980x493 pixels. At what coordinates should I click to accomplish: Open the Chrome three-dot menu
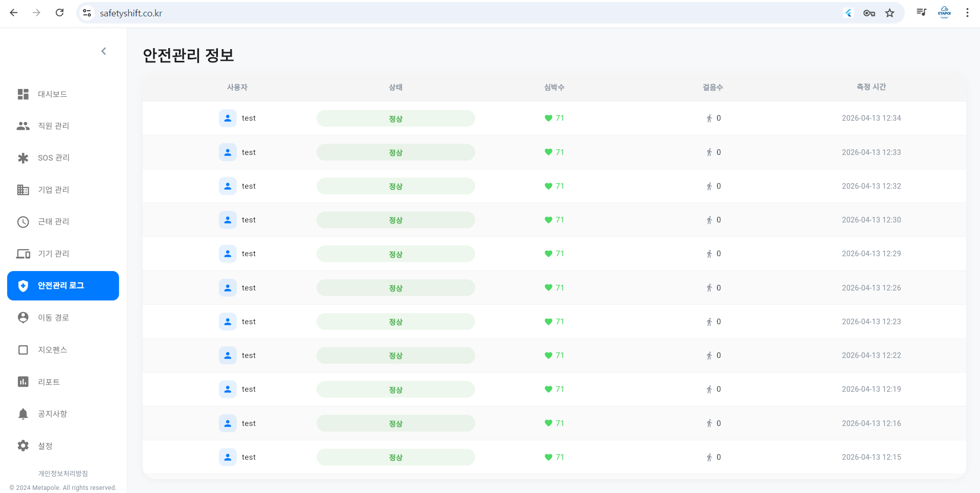[967, 13]
